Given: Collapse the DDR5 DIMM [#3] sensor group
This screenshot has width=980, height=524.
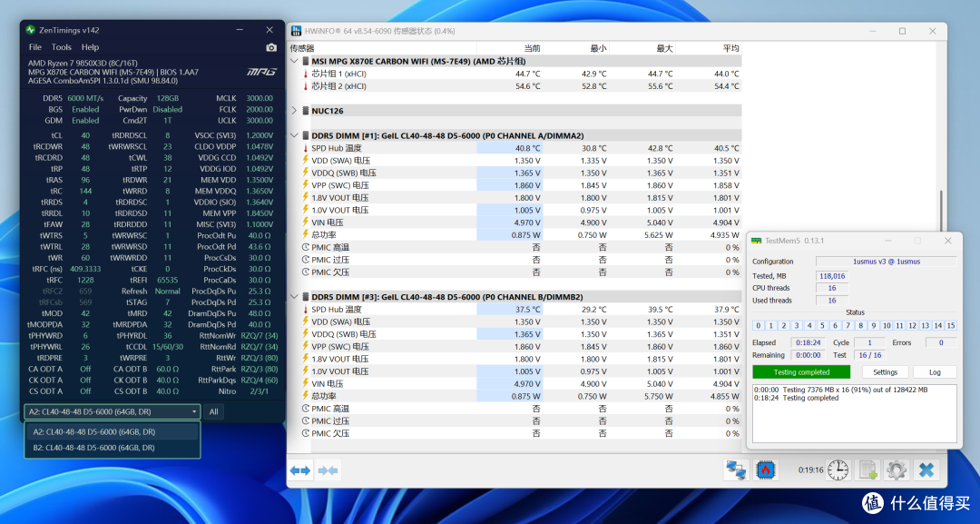Looking at the screenshot, I should 294,297.
